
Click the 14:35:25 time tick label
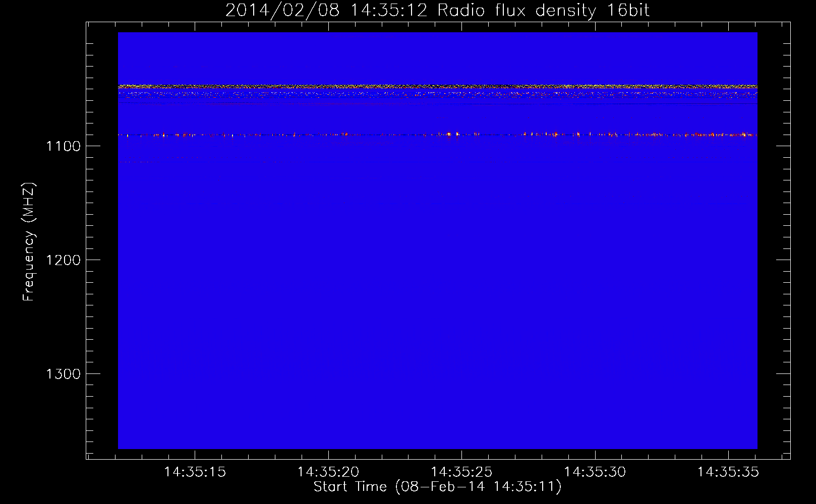click(x=461, y=472)
